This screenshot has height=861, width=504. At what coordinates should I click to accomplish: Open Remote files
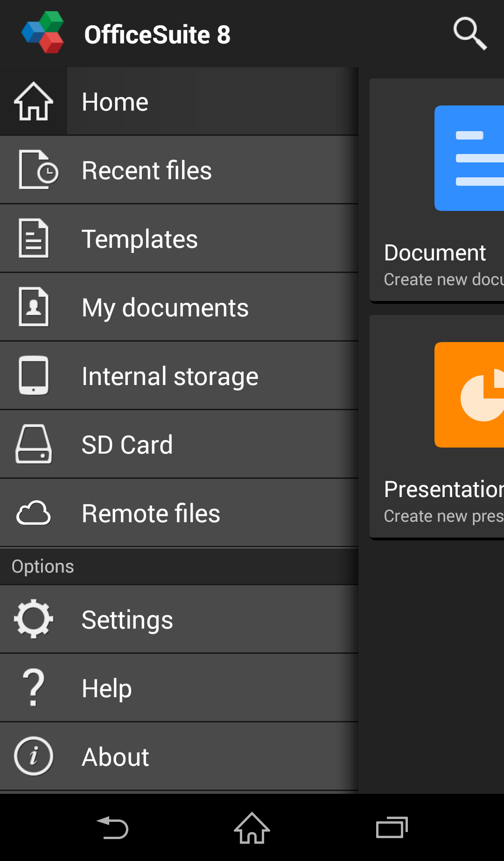(x=179, y=513)
